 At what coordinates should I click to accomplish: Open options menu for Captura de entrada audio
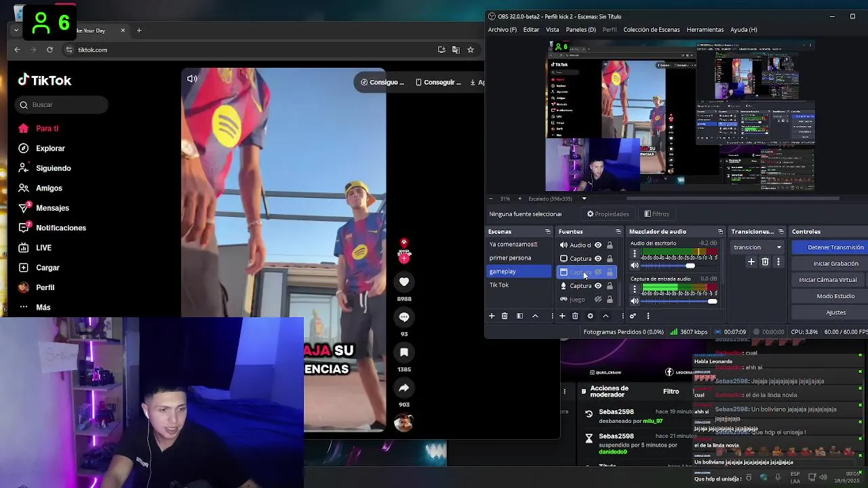635,289
